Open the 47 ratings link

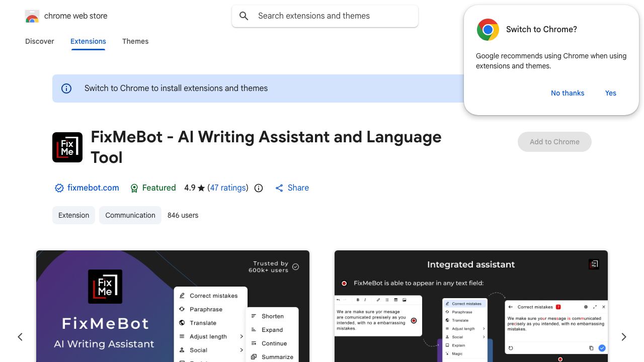228,188
